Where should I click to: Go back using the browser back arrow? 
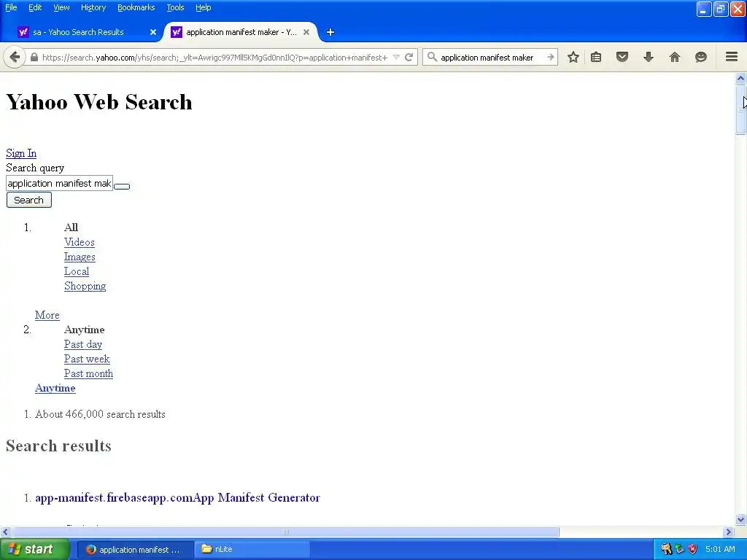point(15,57)
